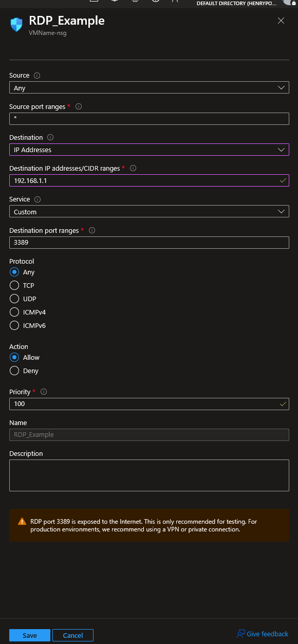Select the TCP protocol radio button
This screenshot has width=298, height=644.
coord(14,285)
